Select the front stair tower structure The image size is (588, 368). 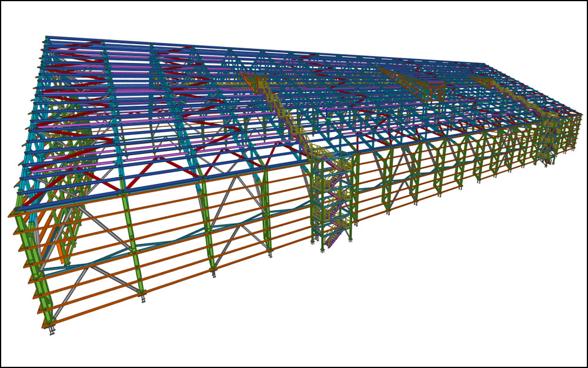coord(333,200)
